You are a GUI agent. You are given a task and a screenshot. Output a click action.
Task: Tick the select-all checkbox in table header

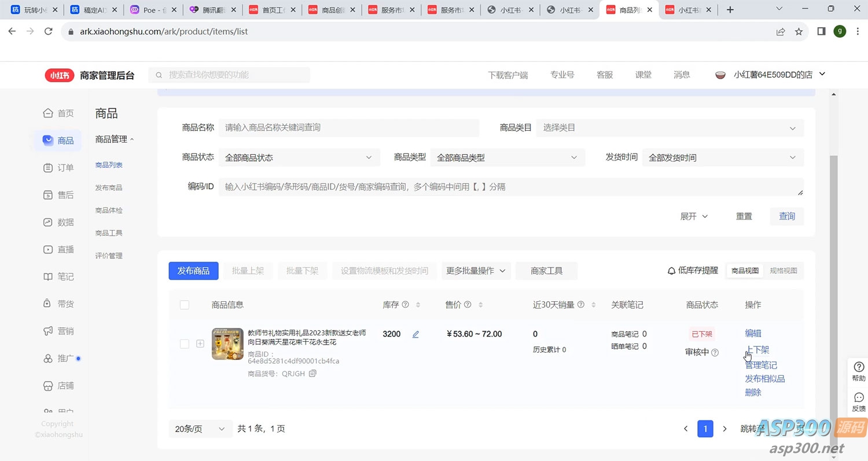tap(185, 305)
